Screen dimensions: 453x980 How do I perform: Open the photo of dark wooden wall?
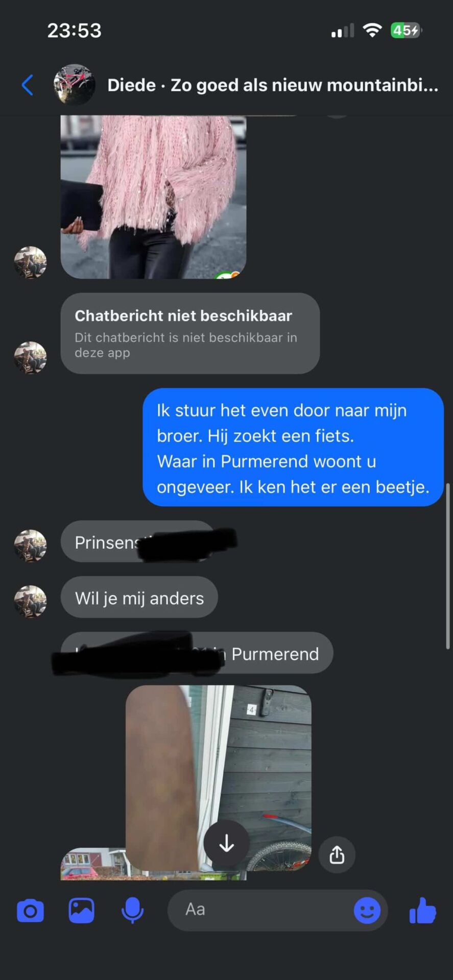219,778
